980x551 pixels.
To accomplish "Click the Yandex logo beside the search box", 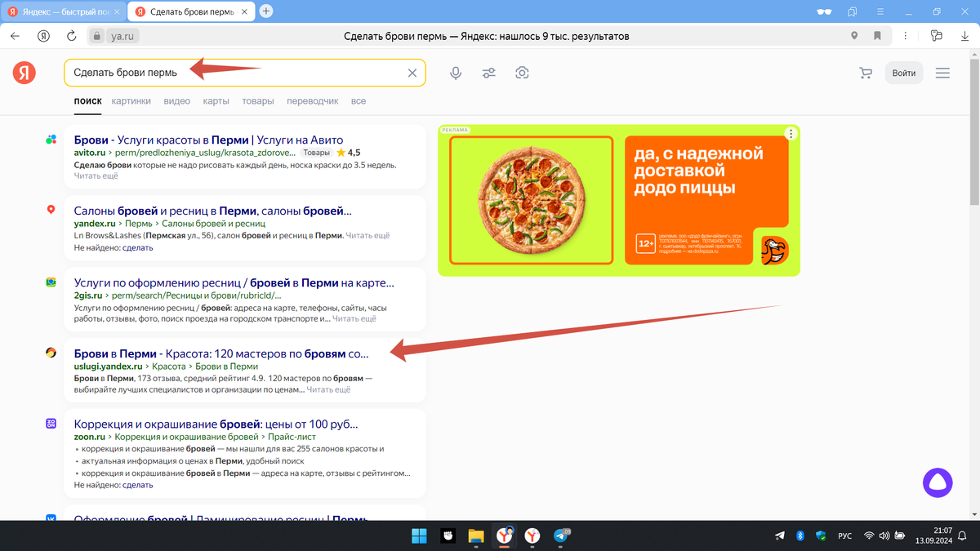I will point(24,73).
